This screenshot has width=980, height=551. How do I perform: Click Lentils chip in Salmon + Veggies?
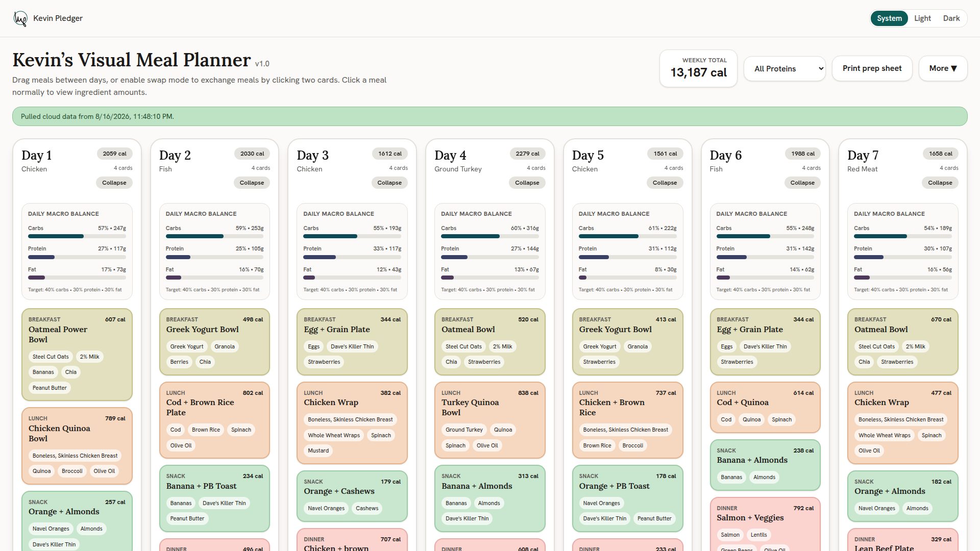[758, 535]
